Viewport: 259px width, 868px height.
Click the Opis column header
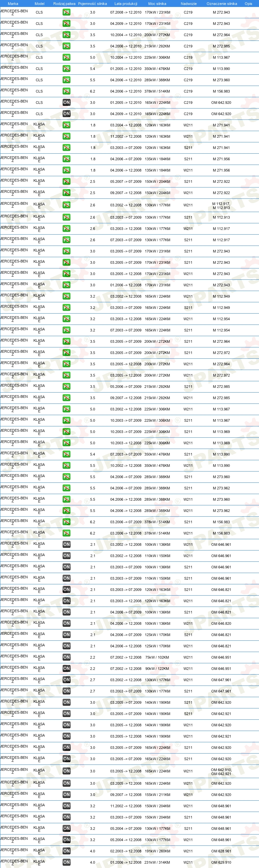pos(248,4)
